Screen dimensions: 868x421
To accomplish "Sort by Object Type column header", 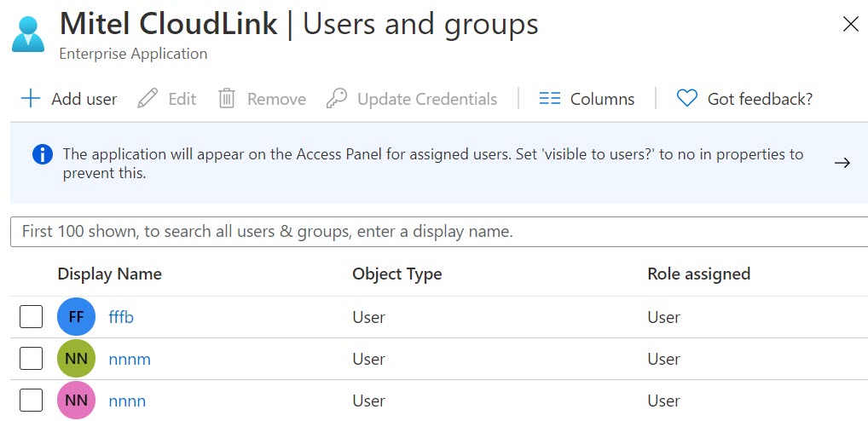I will coord(397,274).
